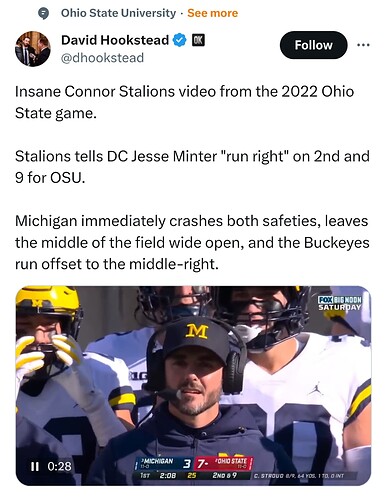The image size is (386, 500).
Task: Click the 0:28 video timestamp
Action: (59, 466)
